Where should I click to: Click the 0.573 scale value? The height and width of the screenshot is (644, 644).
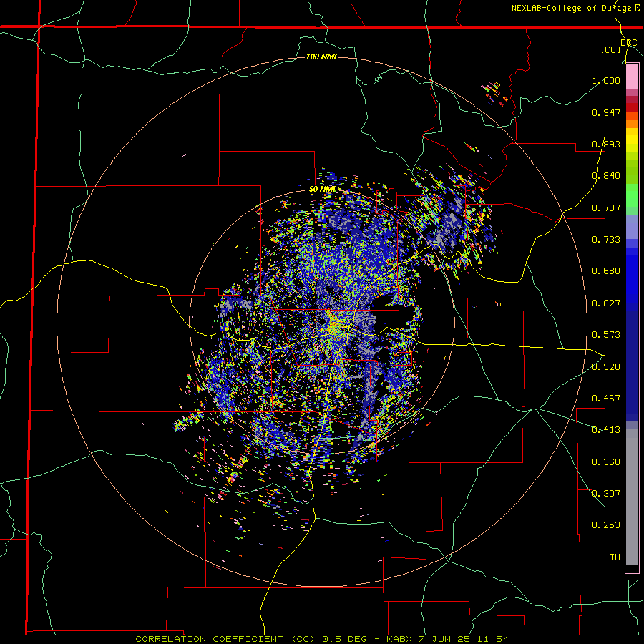(x=606, y=335)
